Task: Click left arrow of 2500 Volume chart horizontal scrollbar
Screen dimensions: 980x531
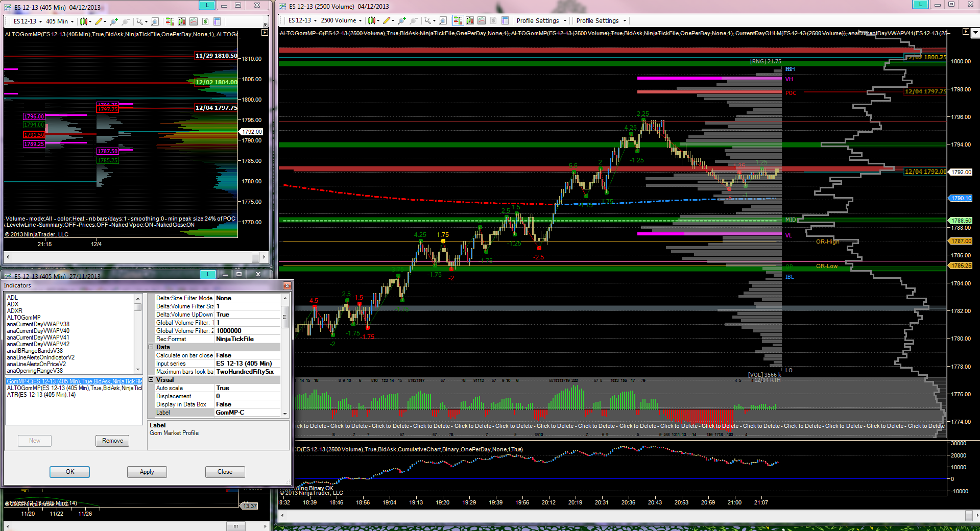Action: (x=282, y=516)
